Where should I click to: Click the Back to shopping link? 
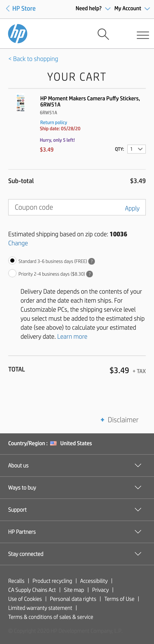click(x=33, y=59)
